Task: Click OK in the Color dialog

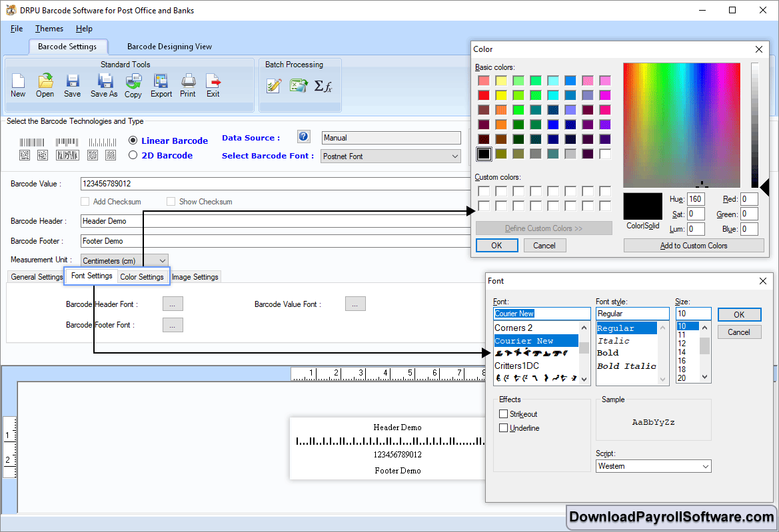Action: tap(497, 246)
